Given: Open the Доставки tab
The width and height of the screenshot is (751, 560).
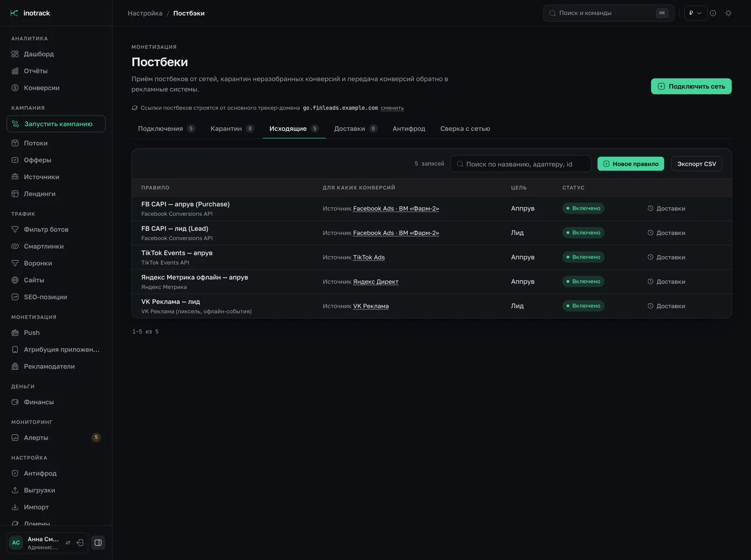Looking at the screenshot, I should point(356,129).
